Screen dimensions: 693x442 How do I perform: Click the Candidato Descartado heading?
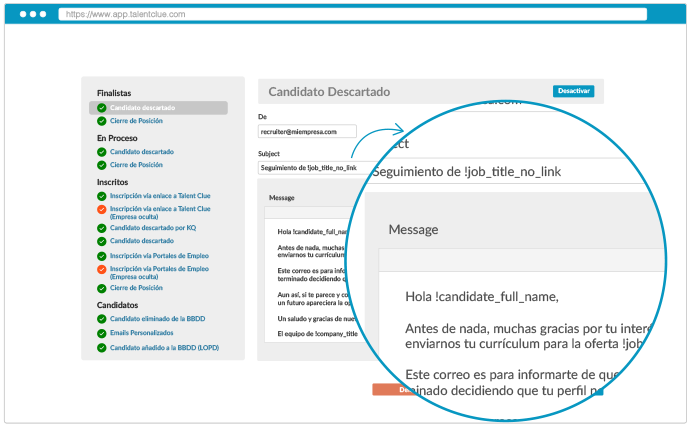(x=329, y=92)
